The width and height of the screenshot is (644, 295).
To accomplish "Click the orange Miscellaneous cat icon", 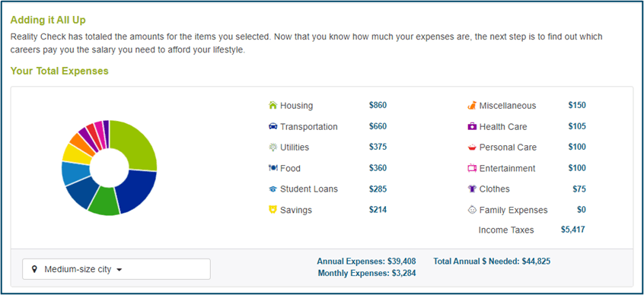I will click(472, 106).
